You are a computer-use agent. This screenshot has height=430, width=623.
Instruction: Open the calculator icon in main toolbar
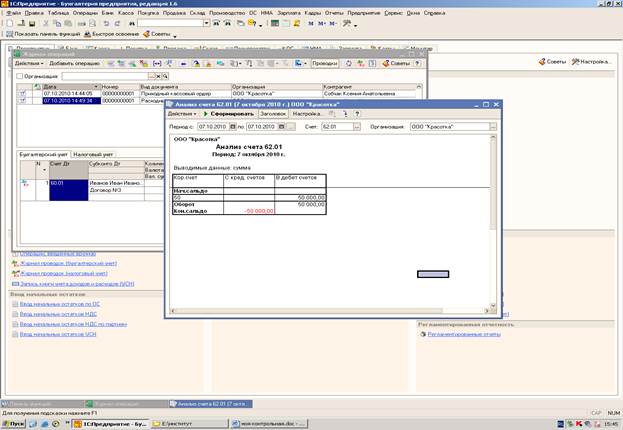pyautogui.click(x=275, y=23)
